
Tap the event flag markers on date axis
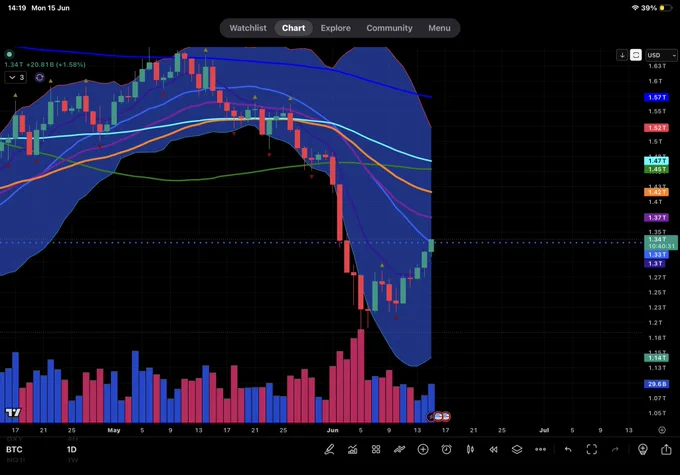pos(441,417)
